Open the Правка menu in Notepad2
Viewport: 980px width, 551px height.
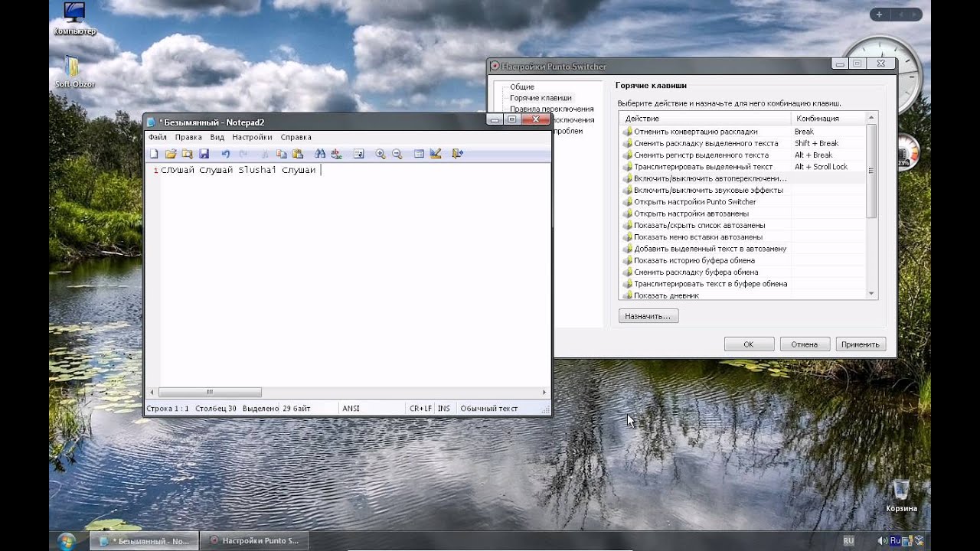pos(188,137)
